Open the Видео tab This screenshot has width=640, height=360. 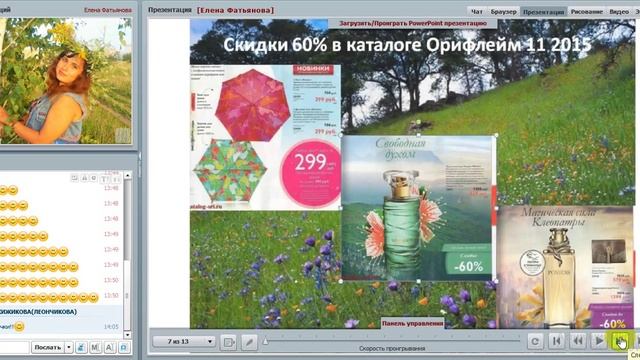tap(619, 11)
